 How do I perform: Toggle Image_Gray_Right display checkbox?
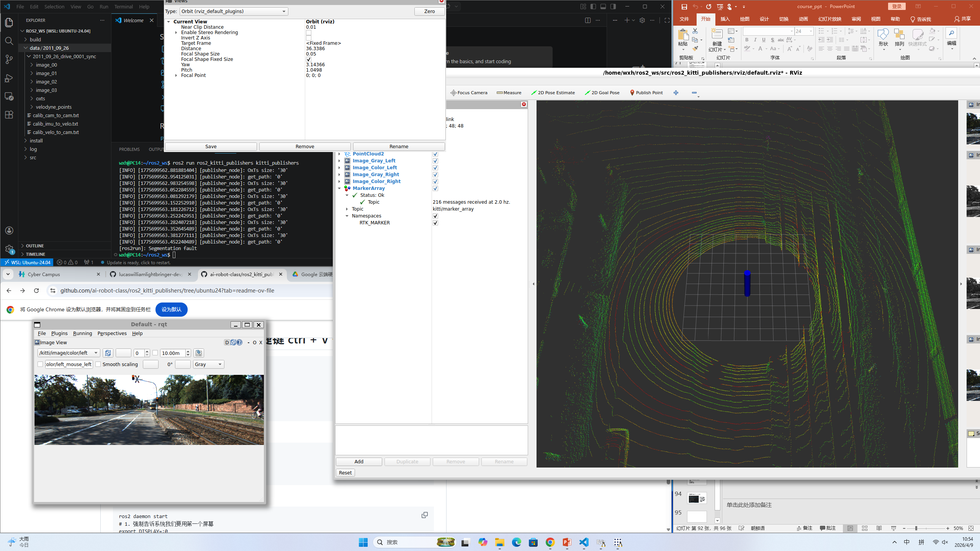pos(435,175)
